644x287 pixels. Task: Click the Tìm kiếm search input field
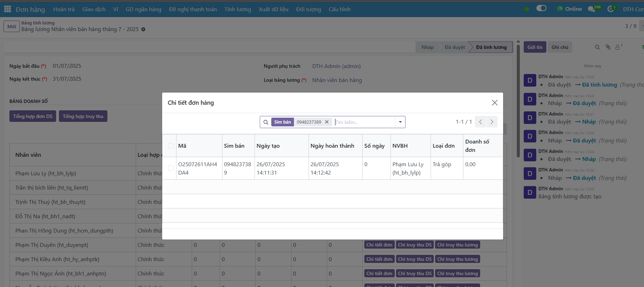[x=364, y=122]
